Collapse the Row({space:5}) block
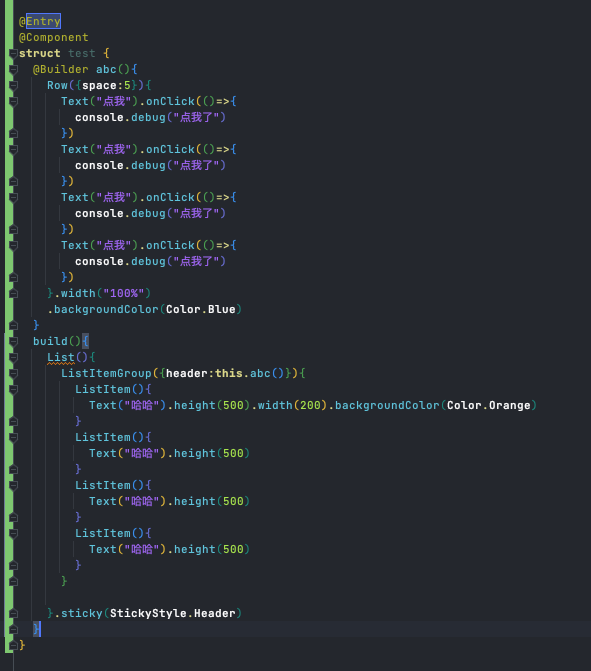Image resolution: width=591 pixels, height=671 pixels. [x=13, y=86]
